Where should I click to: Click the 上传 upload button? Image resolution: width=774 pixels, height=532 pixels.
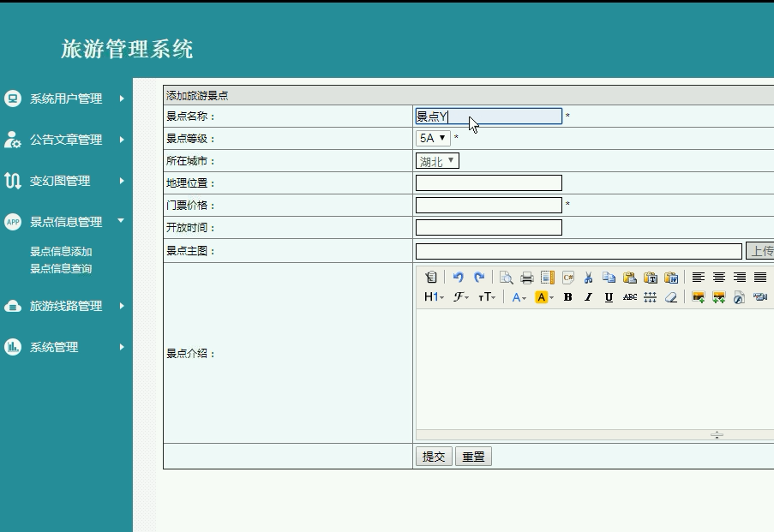[x=759, y=251]
